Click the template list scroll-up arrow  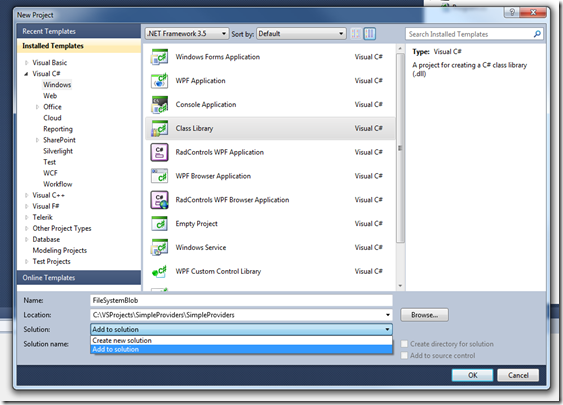click(400, 48)
